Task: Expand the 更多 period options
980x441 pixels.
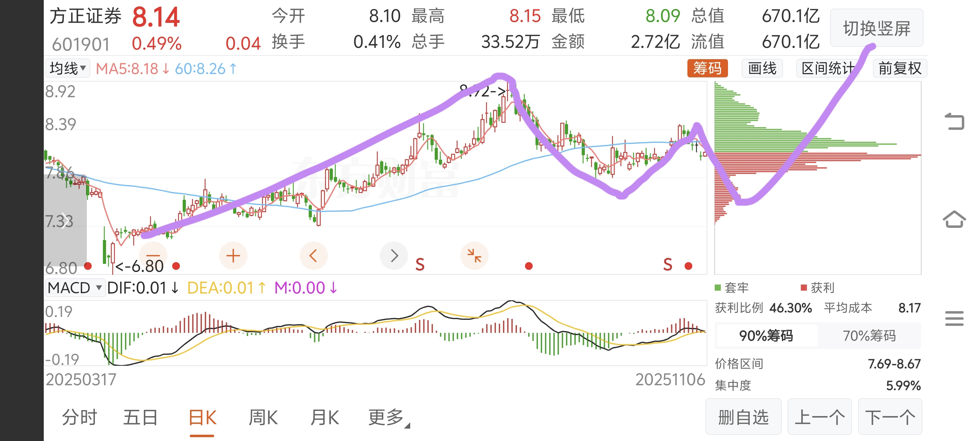Action: pyautogui.click(x=388, y=418)
